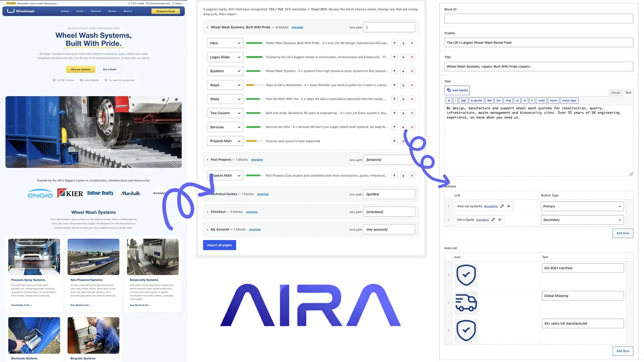Click into the Pretitle field

point(539,43)
